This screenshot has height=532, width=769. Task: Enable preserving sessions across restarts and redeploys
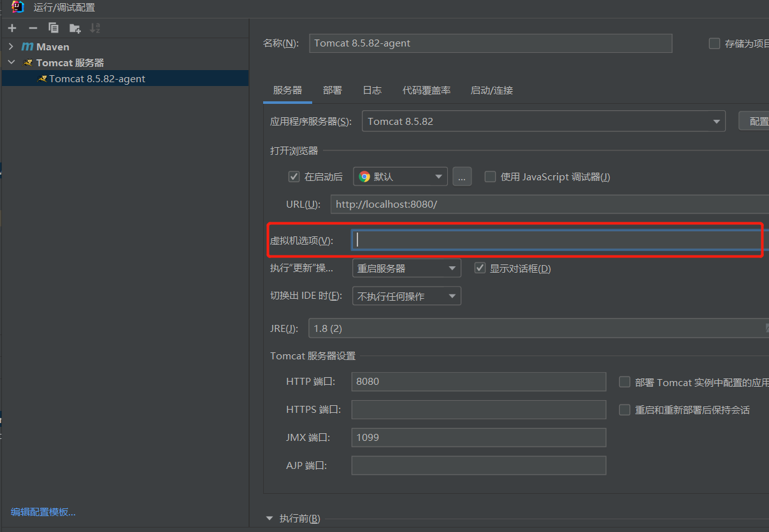coord(624,410)
